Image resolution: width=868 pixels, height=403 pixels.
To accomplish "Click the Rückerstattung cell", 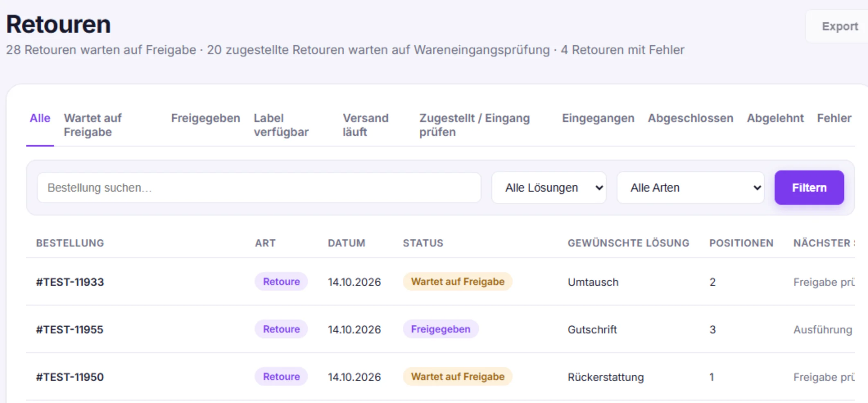I will [x=606, y=377].
